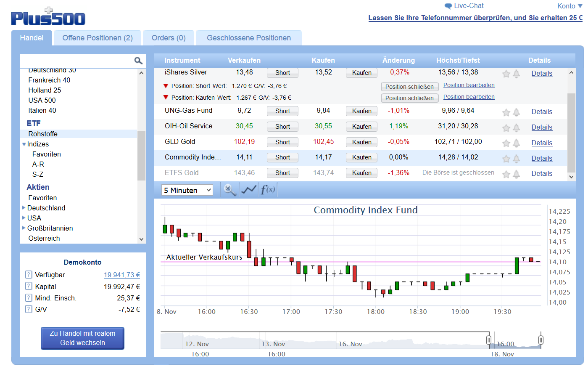Star the OIH-Oil Service instrument

[506, 128]
